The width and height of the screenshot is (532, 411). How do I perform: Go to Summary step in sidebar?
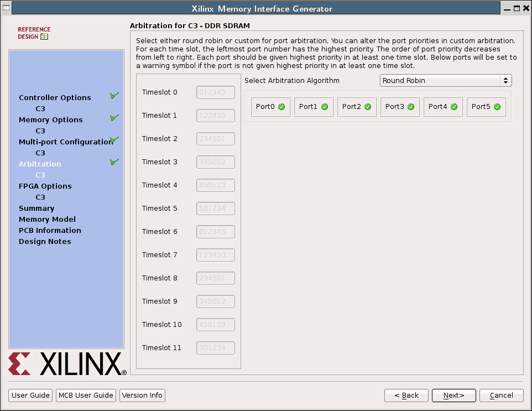point(36,209)
